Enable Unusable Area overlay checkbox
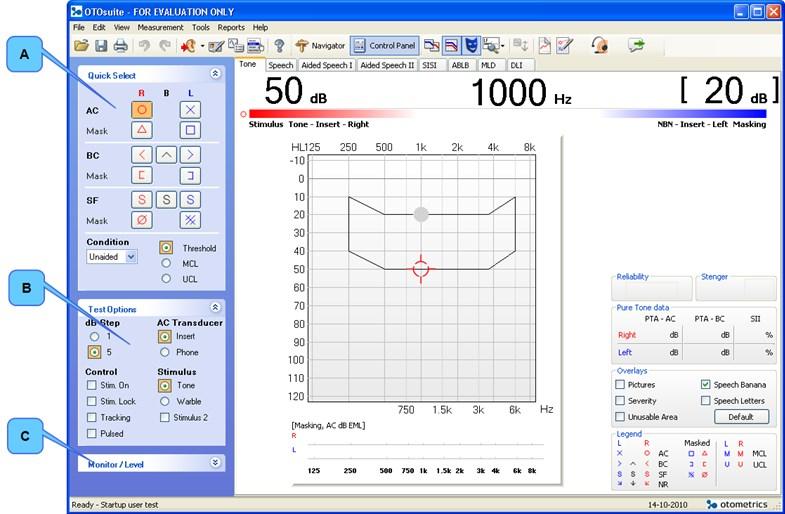 [x=620, y=416]
